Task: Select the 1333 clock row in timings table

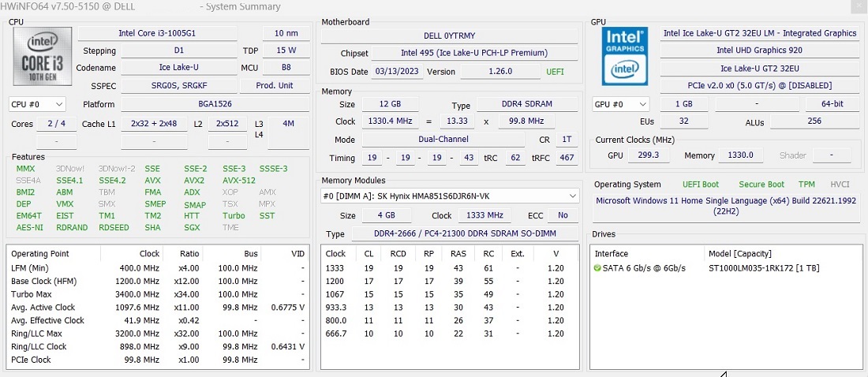Action: click(450, 268)
